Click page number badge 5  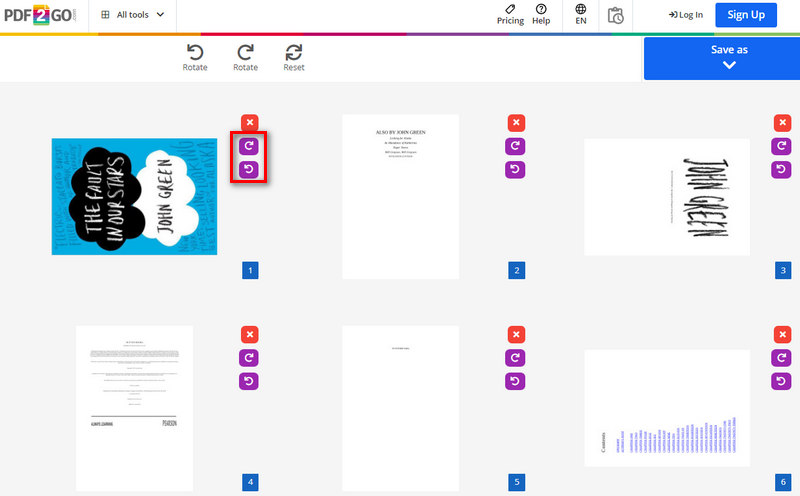tap(517, 482)
